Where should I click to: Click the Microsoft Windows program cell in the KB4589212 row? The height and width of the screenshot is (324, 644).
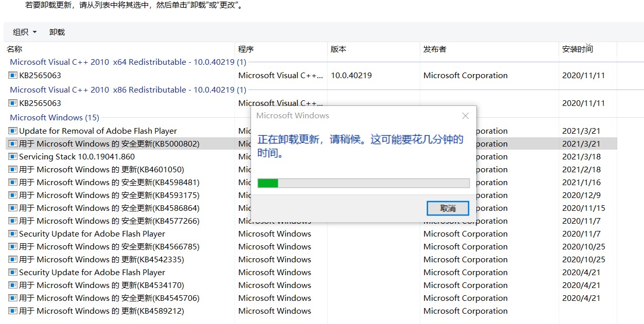click(x=275, y=311)
